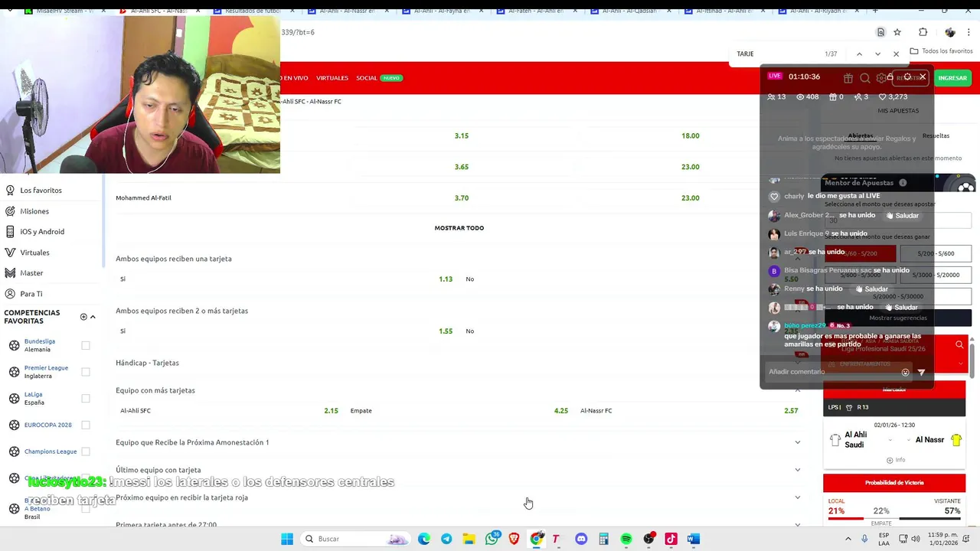
Task: Show hidden system tray icons
Action: pyautogui.click(x=848, y=539)
